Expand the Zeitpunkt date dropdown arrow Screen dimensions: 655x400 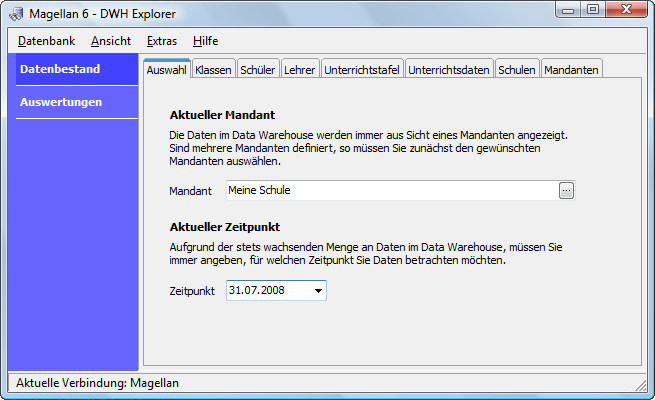pos(318,291)
